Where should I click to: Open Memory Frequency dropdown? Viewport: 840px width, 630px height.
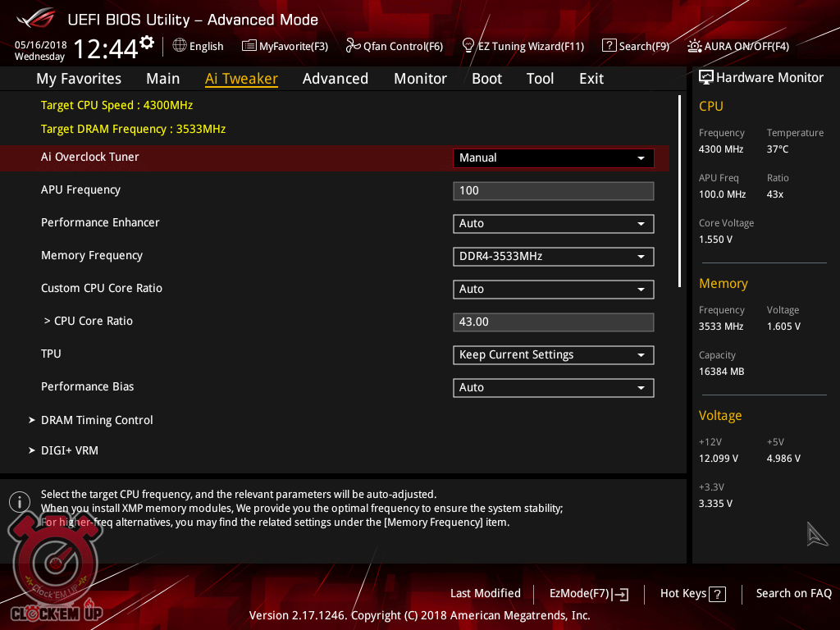coord(553,257)
